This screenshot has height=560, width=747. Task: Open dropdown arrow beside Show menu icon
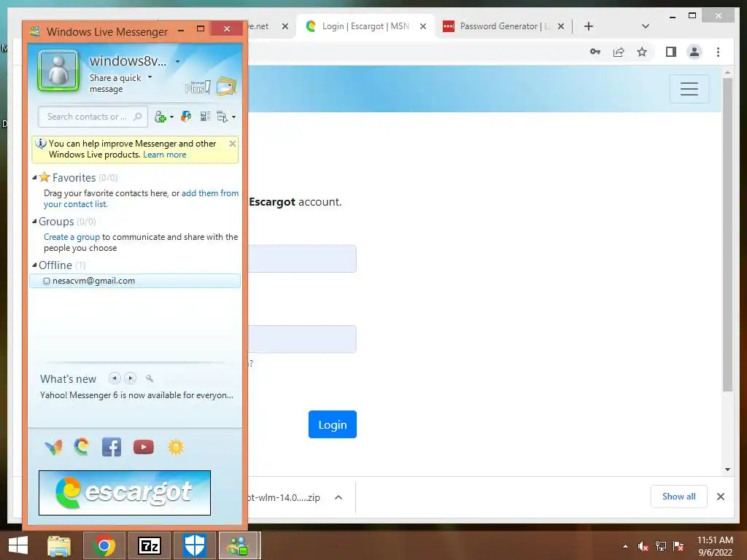(233, 117)
